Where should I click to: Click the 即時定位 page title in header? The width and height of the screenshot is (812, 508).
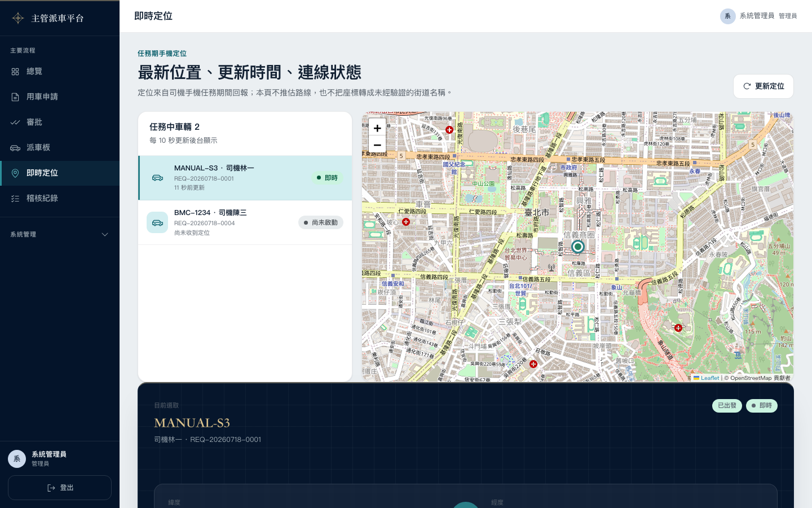coord(153,16)
